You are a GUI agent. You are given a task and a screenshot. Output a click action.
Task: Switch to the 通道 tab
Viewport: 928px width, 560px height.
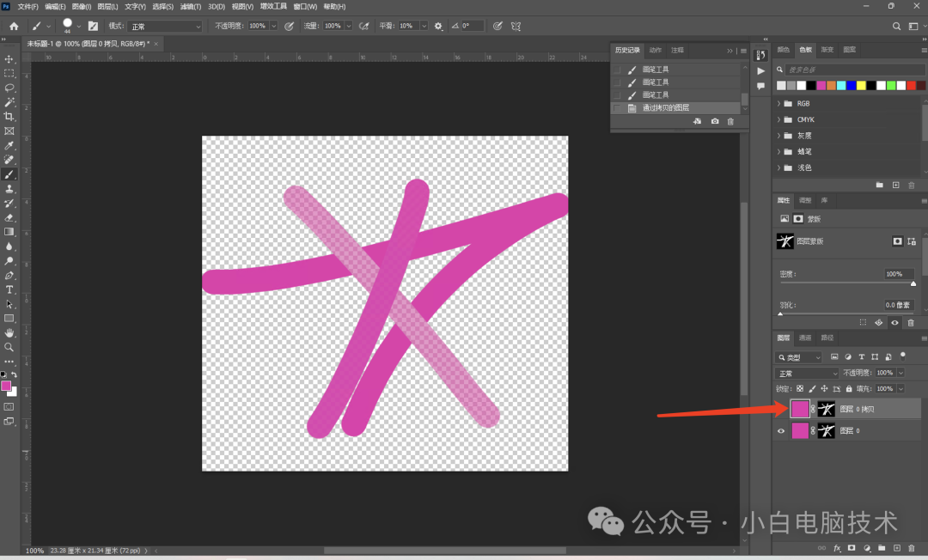[805, 338]
